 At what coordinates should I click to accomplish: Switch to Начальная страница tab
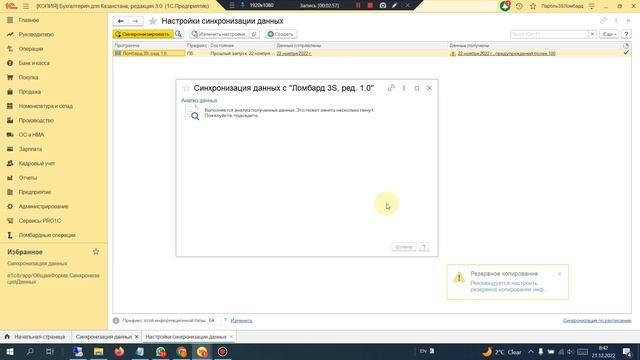[x=35, y=337]
